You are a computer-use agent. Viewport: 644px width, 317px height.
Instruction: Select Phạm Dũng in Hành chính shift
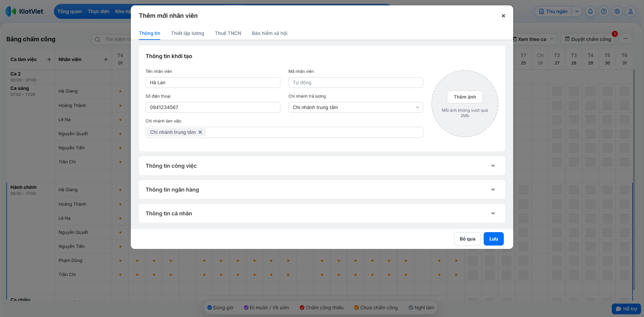pos(70,260)
